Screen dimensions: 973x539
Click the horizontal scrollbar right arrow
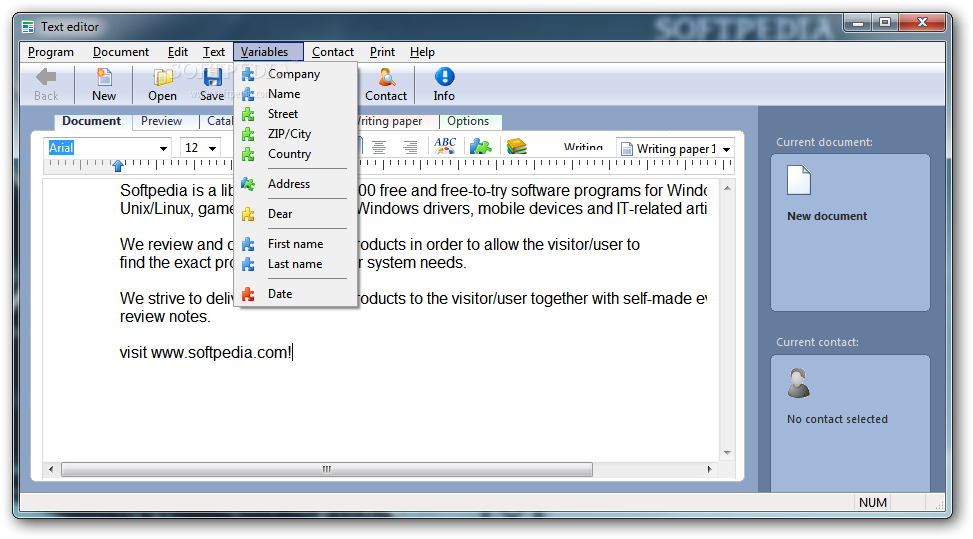[x=709, y=470]
